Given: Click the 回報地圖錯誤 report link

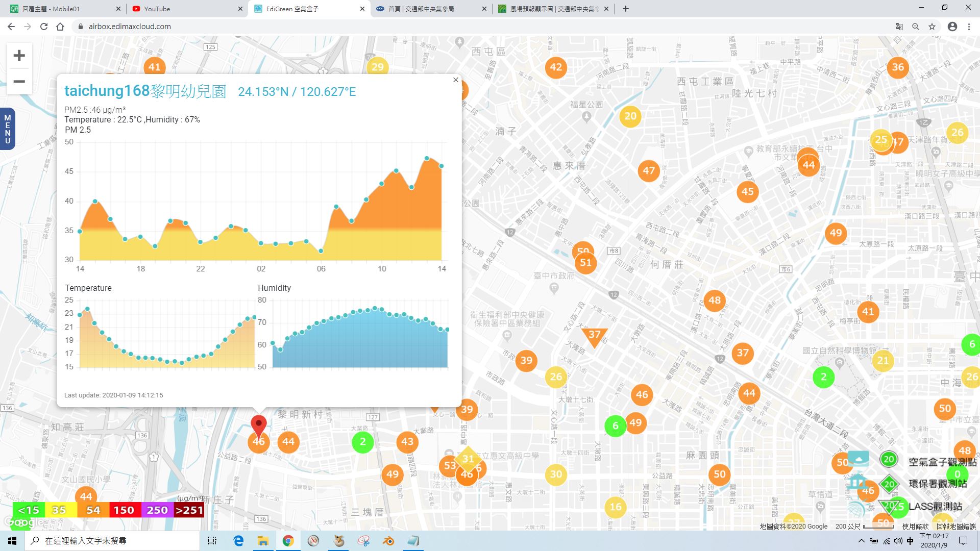Looking at the screenshot, I should (x=956, y=526).
